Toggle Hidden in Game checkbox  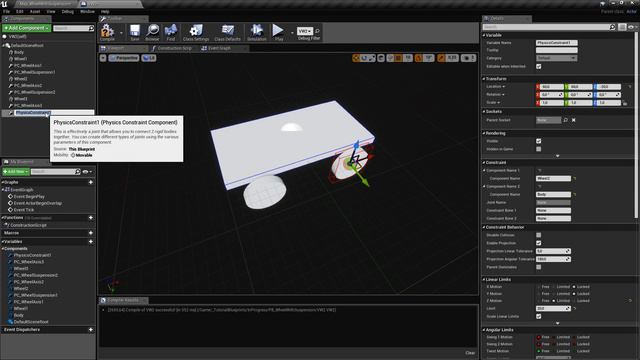pyautogui.click(x=539, y=149)
